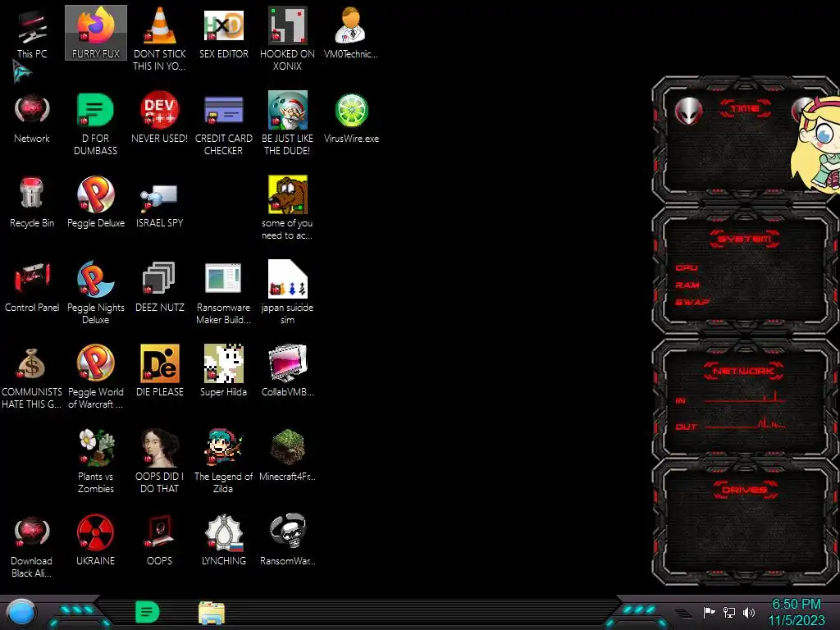
Task: Click the RAM label in SYSTEM widget
Action: point(687,285)
